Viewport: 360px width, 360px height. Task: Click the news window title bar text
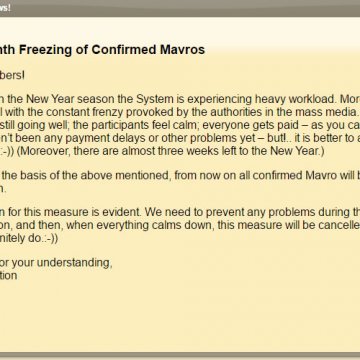coord(5,8)
